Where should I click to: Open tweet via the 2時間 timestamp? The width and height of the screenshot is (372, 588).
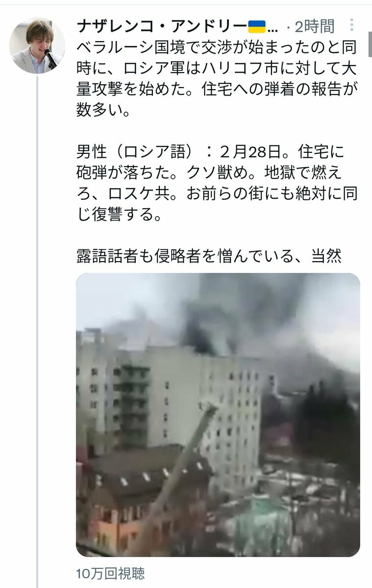pos(315,26)
